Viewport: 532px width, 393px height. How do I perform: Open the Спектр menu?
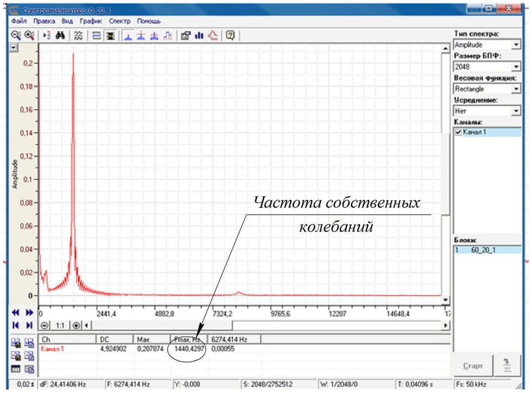click(x=119, y=21)
